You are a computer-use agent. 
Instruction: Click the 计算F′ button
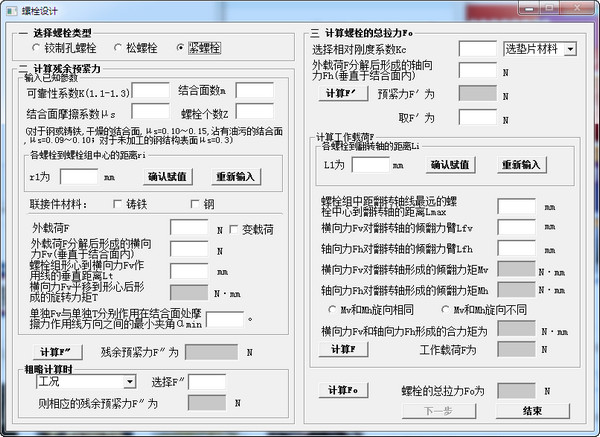tap(343, 93)
